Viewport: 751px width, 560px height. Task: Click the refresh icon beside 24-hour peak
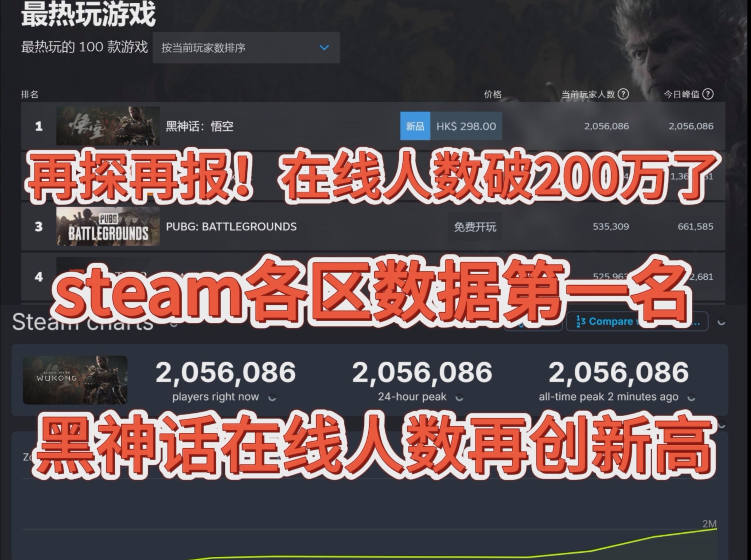tap(459, 398)
